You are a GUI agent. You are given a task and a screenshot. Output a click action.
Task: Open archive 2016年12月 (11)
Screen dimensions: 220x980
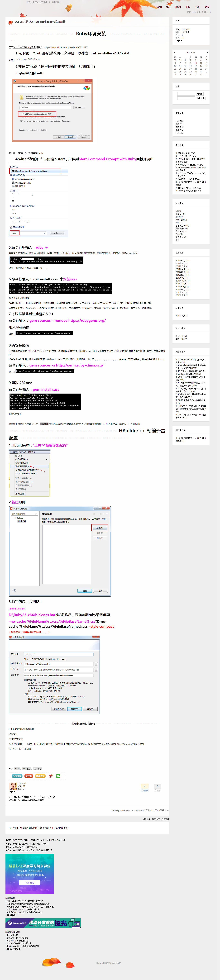click(183, 281)
